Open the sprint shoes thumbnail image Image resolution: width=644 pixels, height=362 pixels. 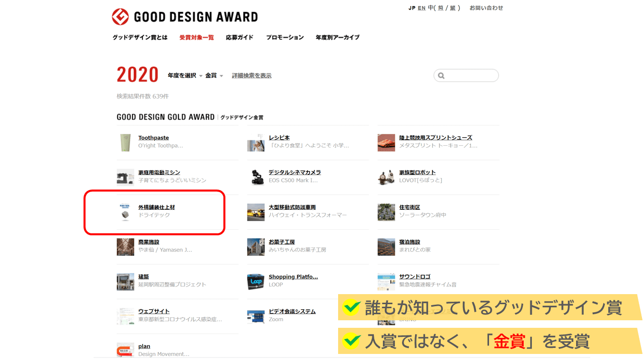click(386, 142)
